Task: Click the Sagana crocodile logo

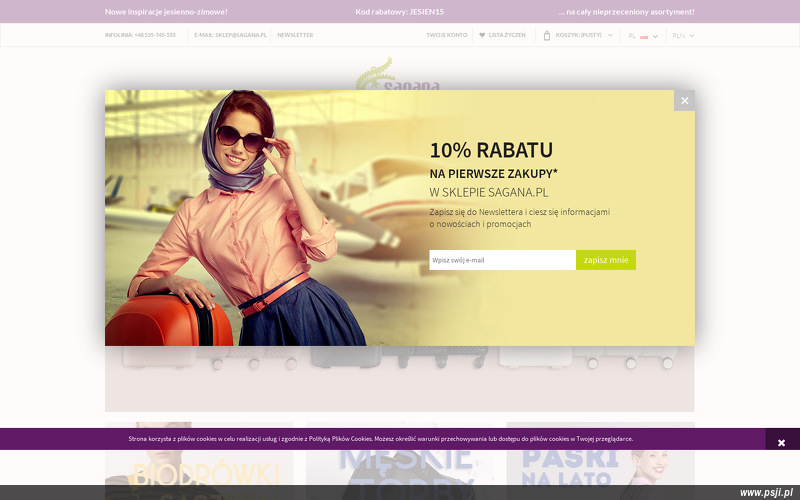Action: 398,74
